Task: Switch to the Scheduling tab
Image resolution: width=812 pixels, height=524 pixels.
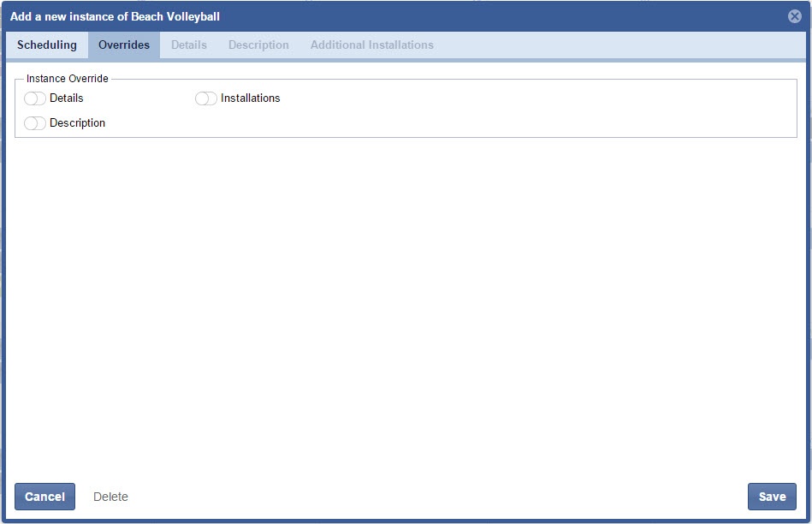Action: click(47, 45)
